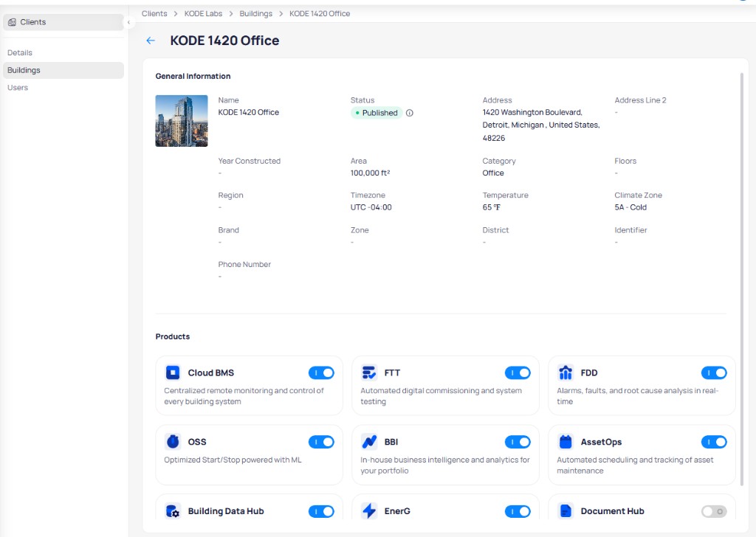Click the AssetOps product icon

[x=565, y=442]
